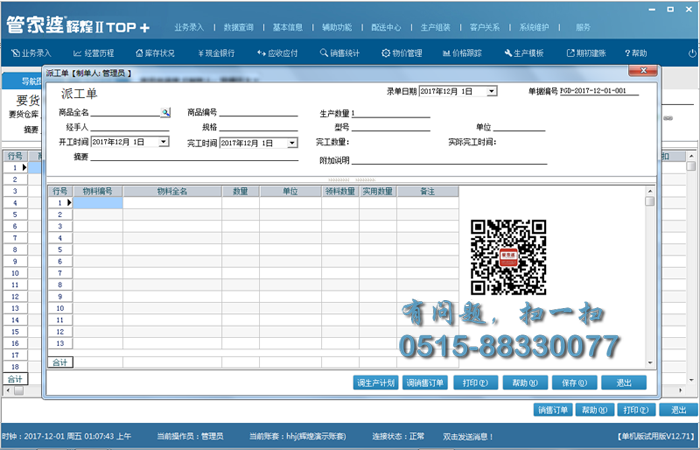The image size is (700, 450).
Task: Expand the 开工时间 date dropdown
Action: point(164,142)
